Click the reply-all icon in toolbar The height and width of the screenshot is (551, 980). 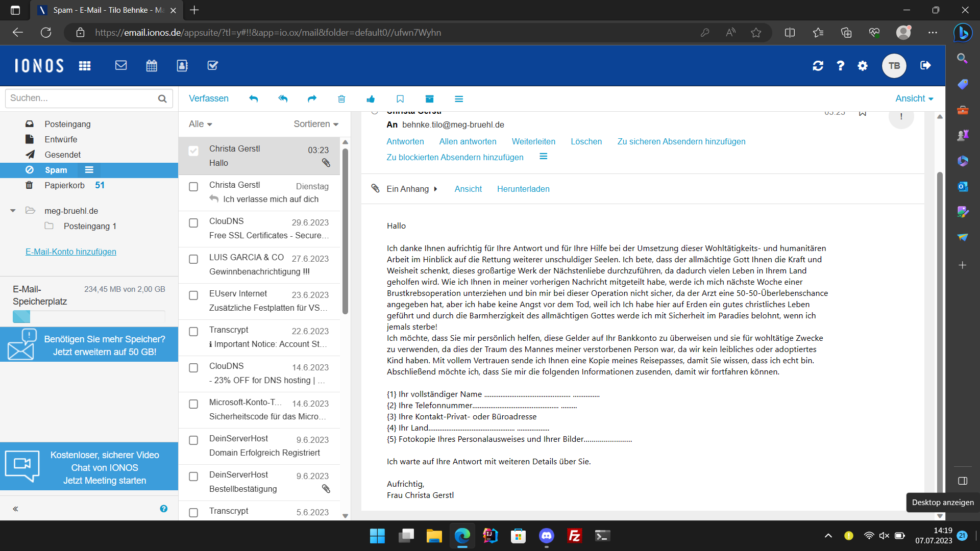283,99
